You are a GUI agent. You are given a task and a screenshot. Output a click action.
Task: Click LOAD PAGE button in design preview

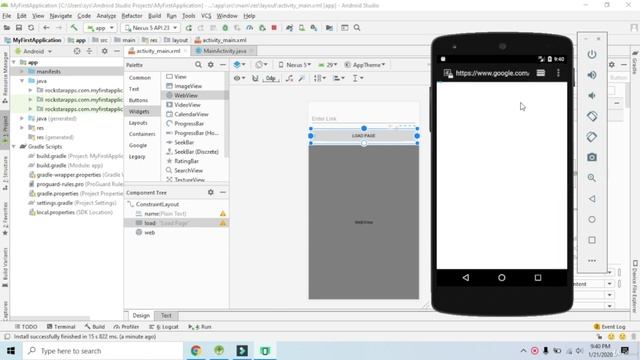click(x=364, y=136)
